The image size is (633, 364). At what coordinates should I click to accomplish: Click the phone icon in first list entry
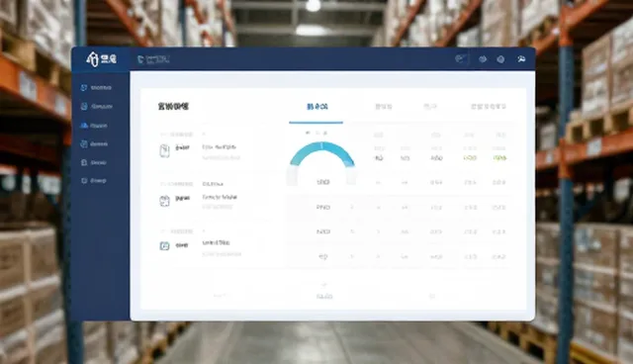click(x=164, y=150)
